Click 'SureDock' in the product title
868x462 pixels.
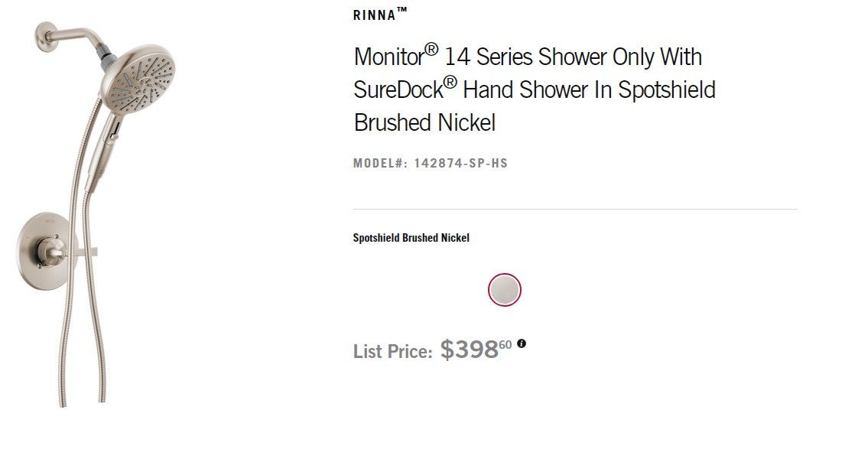398,90
